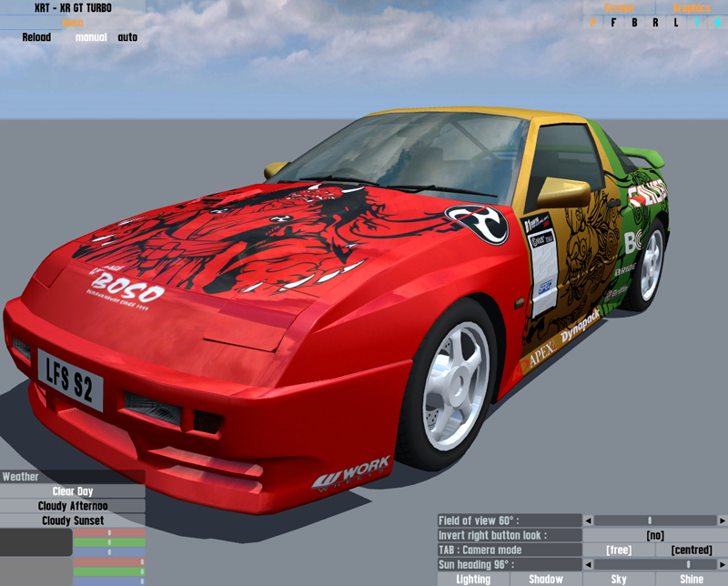
Task: Click the light gray color swatch
Action: pyautogui.click(x=36, y=571)
